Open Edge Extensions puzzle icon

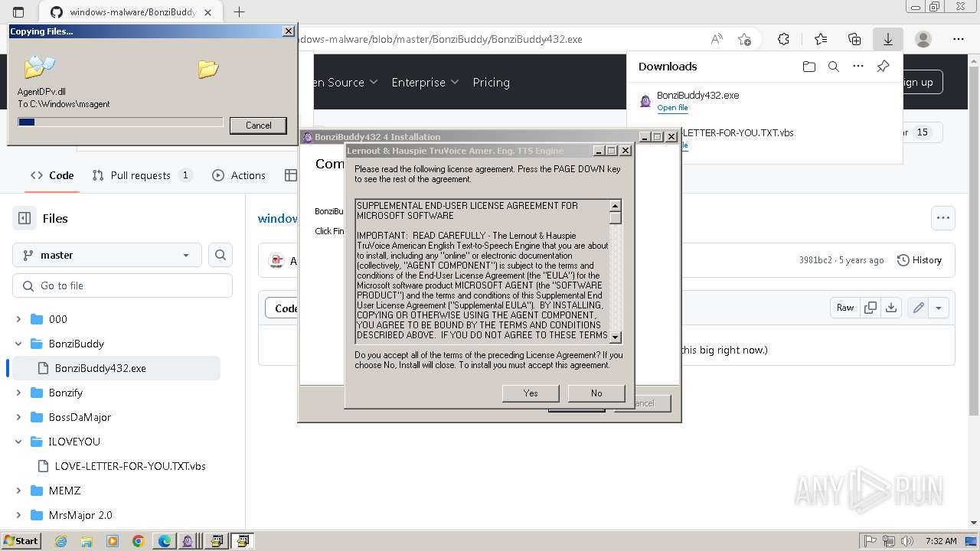pos(783,39)
